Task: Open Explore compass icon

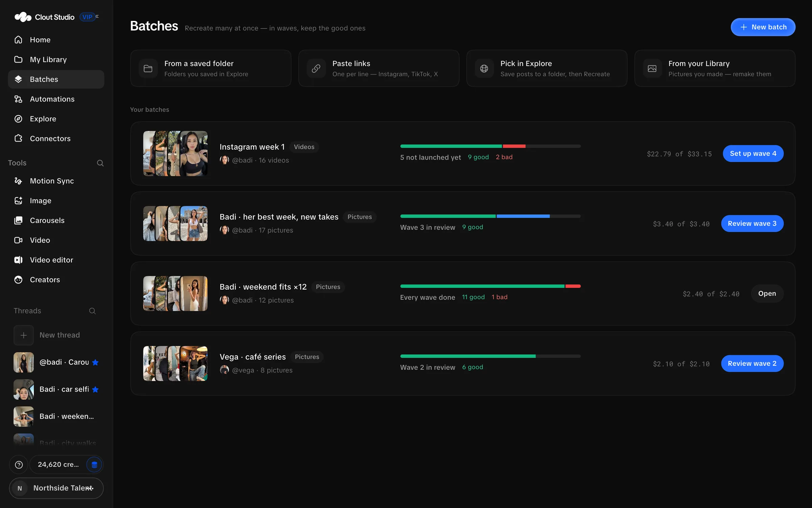Action: tap(18, 119)
